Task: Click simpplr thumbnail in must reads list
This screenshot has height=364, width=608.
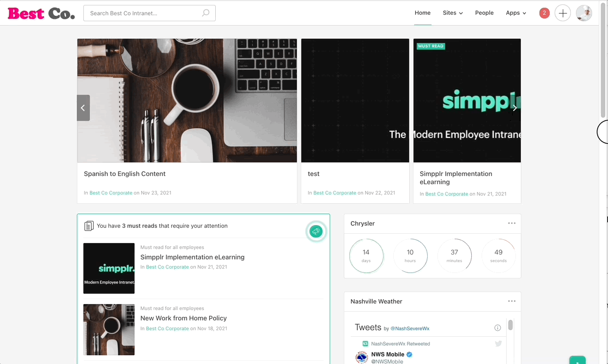Action: 109,268
